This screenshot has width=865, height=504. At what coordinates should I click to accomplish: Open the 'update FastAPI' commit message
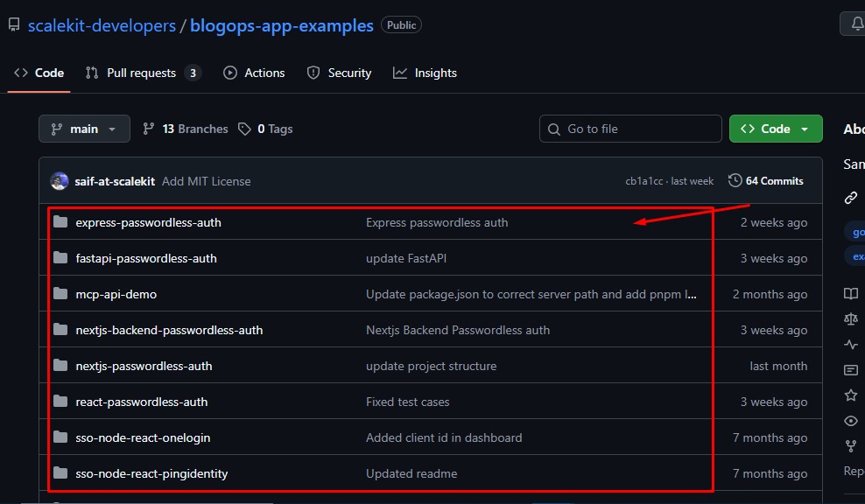click(x=406, y=258)
